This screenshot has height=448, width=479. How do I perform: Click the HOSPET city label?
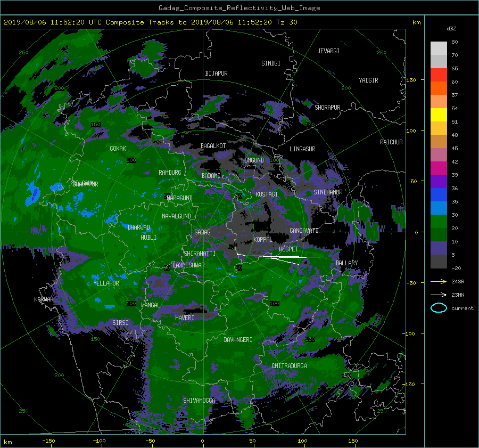(288, 249)
